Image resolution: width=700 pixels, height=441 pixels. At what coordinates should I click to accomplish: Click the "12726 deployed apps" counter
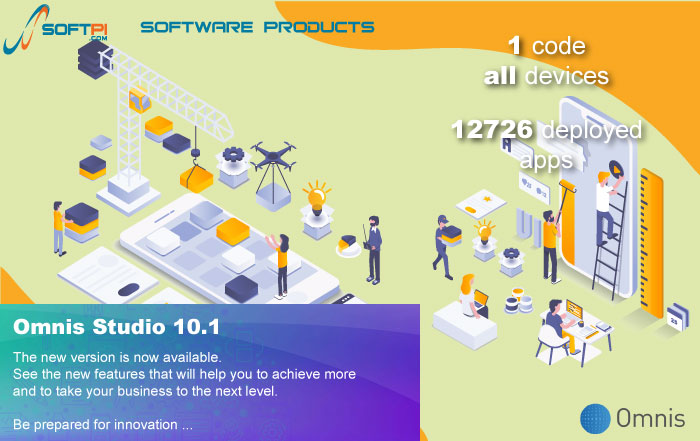(x=546, y=144)
